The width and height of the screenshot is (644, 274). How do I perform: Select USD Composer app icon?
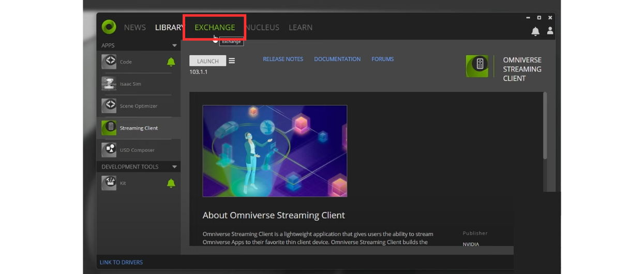[109, 150]
